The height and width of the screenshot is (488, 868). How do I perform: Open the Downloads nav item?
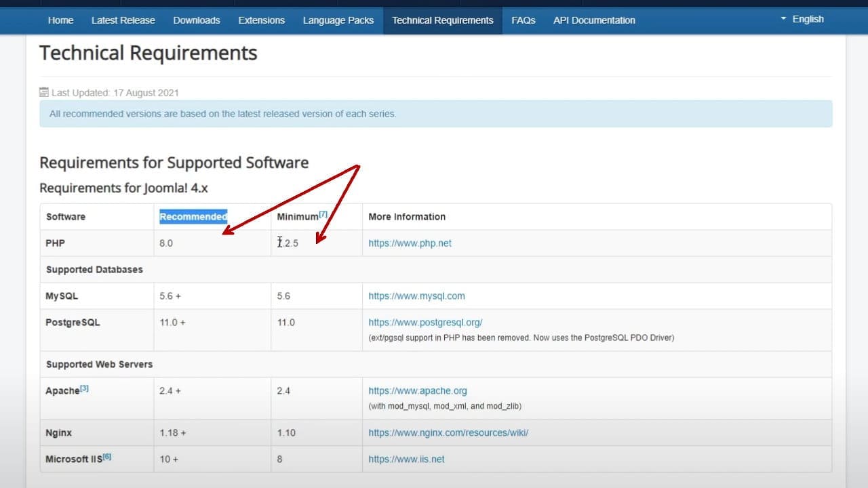197,20
